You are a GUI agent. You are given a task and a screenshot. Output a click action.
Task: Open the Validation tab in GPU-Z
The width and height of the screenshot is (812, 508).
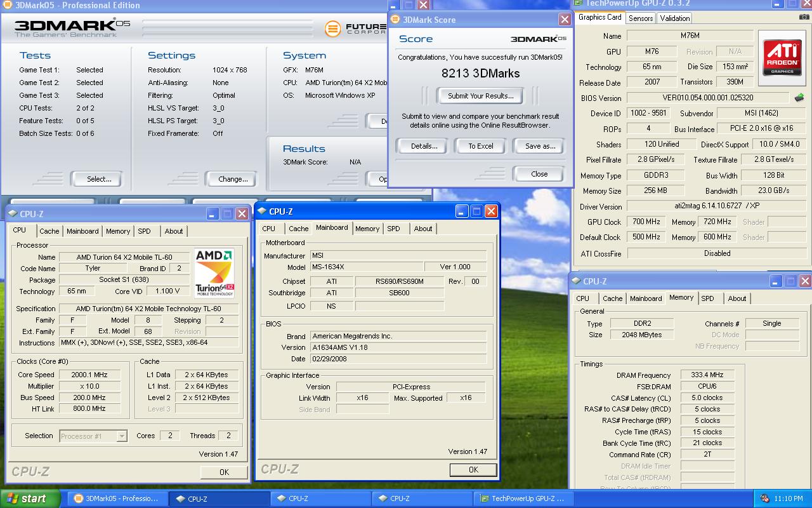click(x=675, y=18)
